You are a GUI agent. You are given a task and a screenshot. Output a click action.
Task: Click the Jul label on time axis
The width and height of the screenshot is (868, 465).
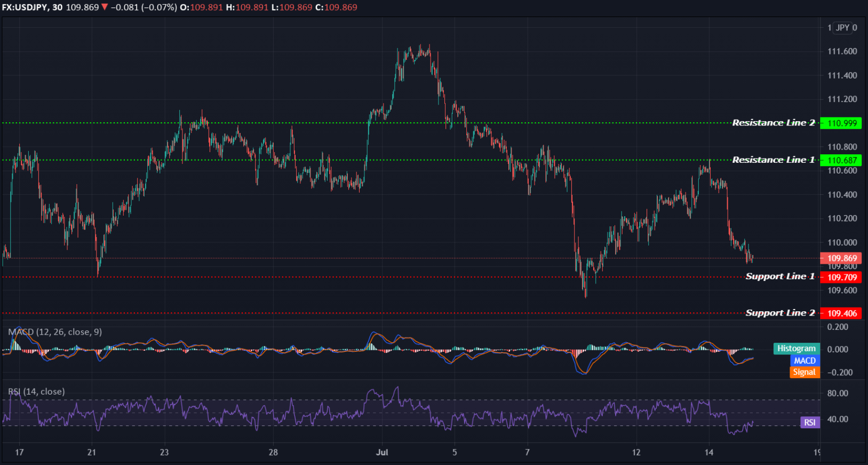382,452
